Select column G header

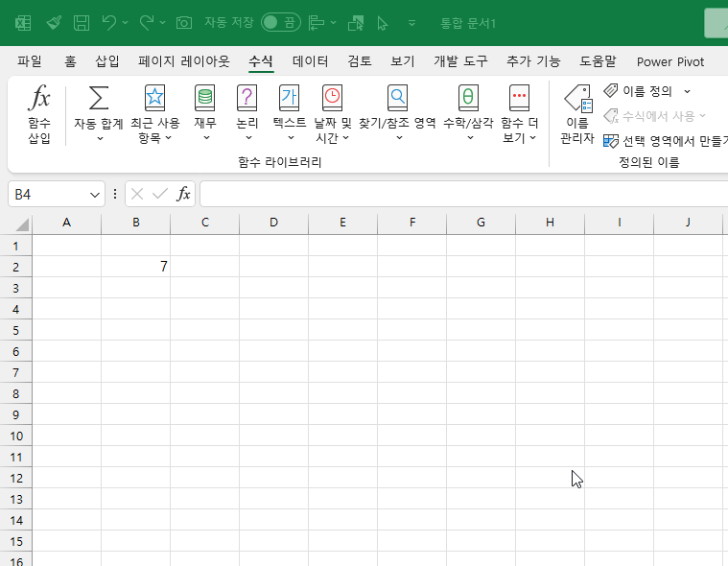[x=481, y=223]
